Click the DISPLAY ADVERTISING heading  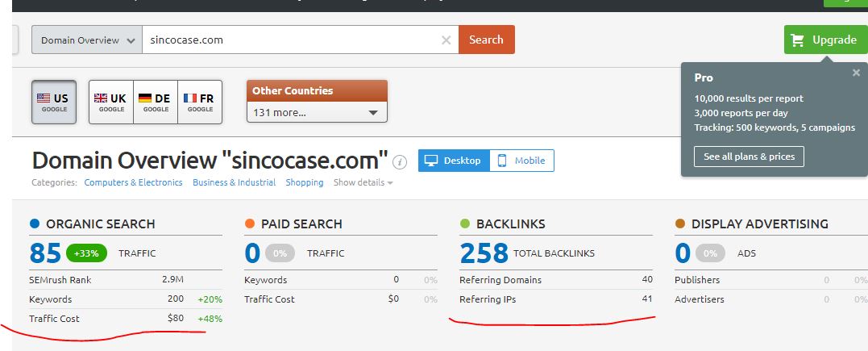click(759, 224)
